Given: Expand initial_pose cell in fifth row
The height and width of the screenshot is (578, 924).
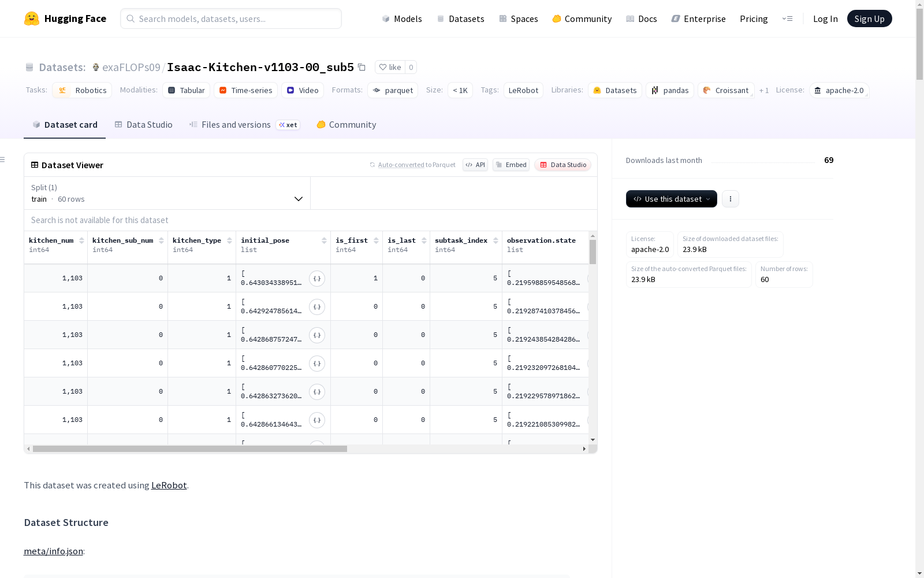Looking at the screenshot, I should tap(317, 392).
